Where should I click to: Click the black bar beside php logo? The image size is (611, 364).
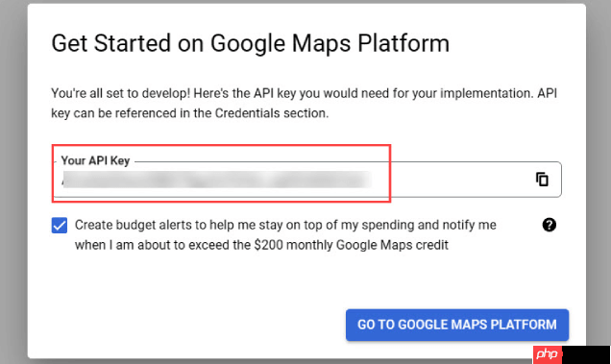[586, 354]
